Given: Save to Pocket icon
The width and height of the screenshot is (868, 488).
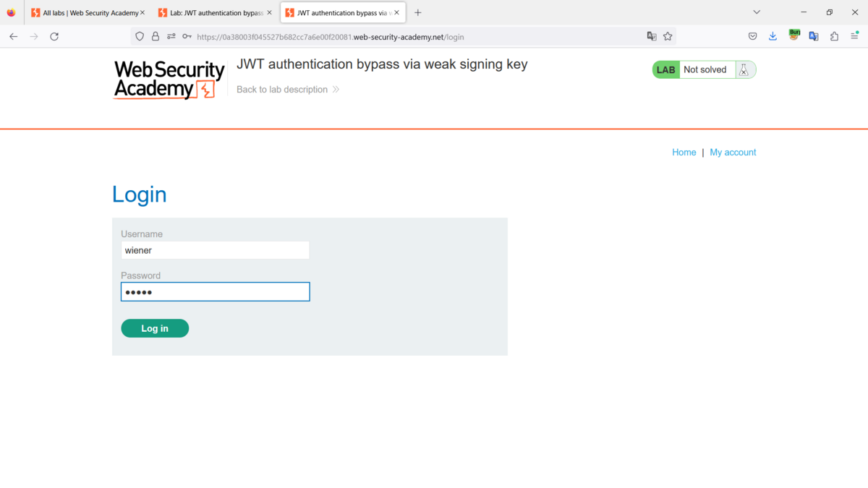Looking at the screenshot, I should point(752,36).
